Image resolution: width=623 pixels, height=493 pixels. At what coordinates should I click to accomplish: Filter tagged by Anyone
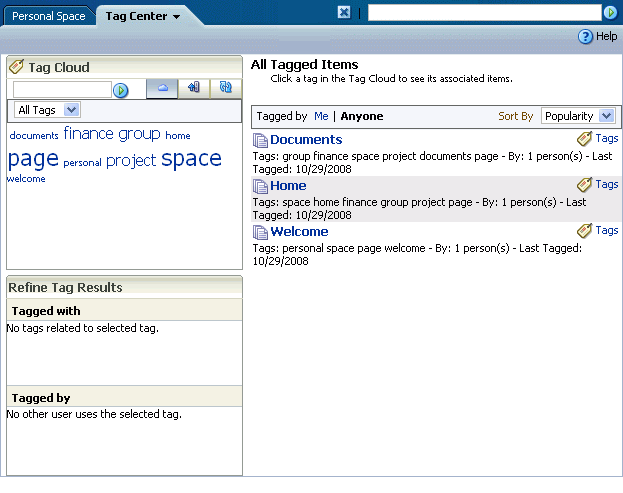[x=362, y=116]
